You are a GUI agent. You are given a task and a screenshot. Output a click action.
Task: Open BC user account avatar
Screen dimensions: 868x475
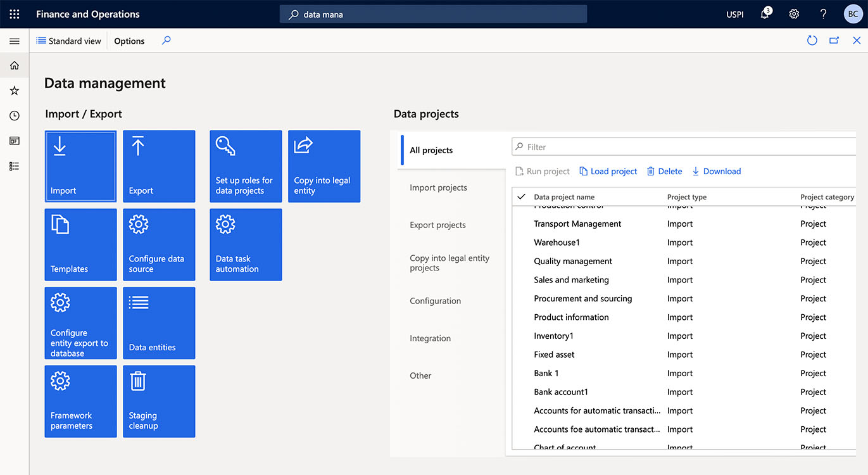(x=853, y=14)
